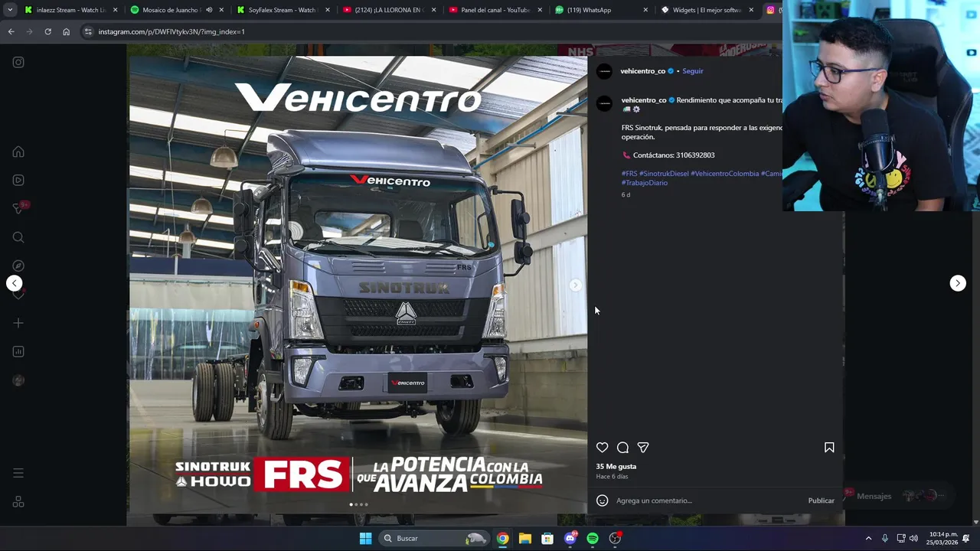Switch to Panel del canal YouTube tab
The image size is (980, 551).
point(495,10)
